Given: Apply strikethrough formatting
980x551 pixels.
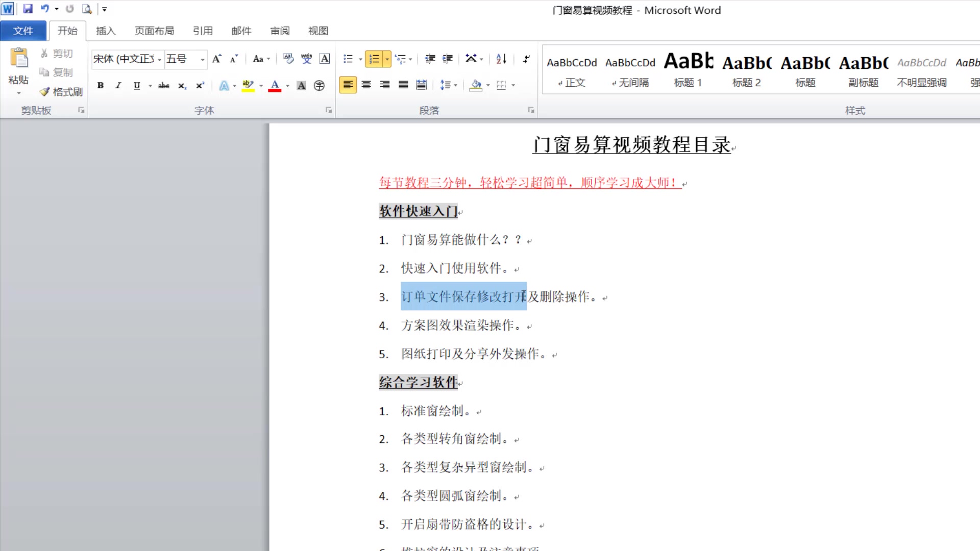Looking at the screenshot, I should pyautogui.click(x=163, y=85).
